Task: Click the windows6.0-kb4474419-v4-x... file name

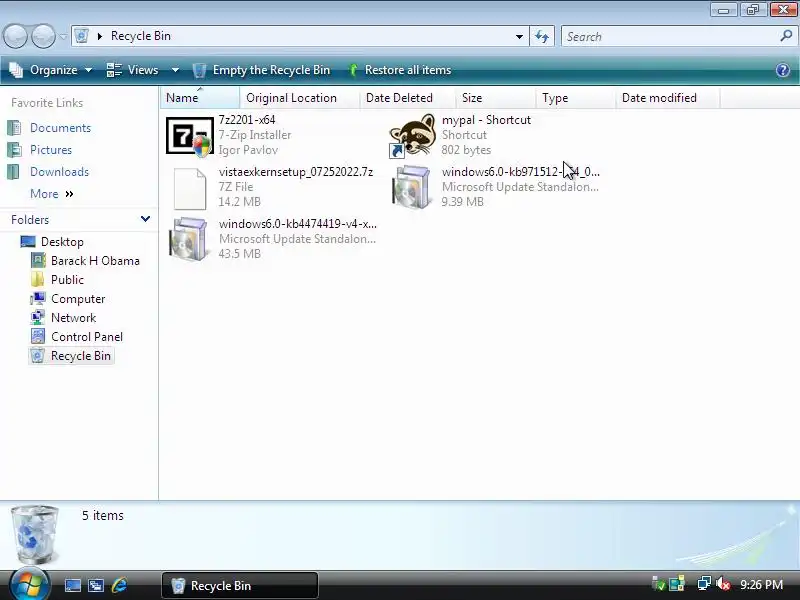Action: coord(298,224)
